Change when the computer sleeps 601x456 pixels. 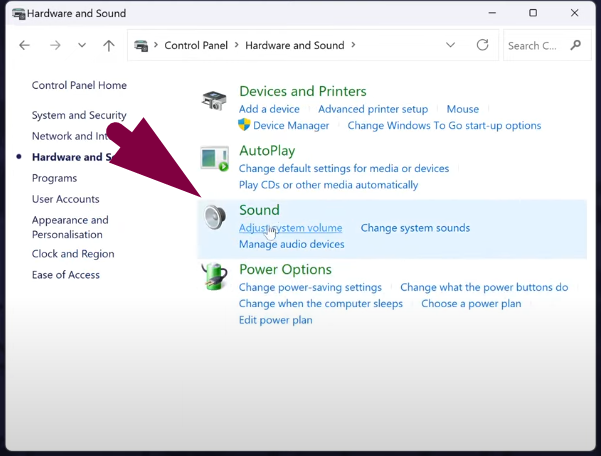(321, 304)
